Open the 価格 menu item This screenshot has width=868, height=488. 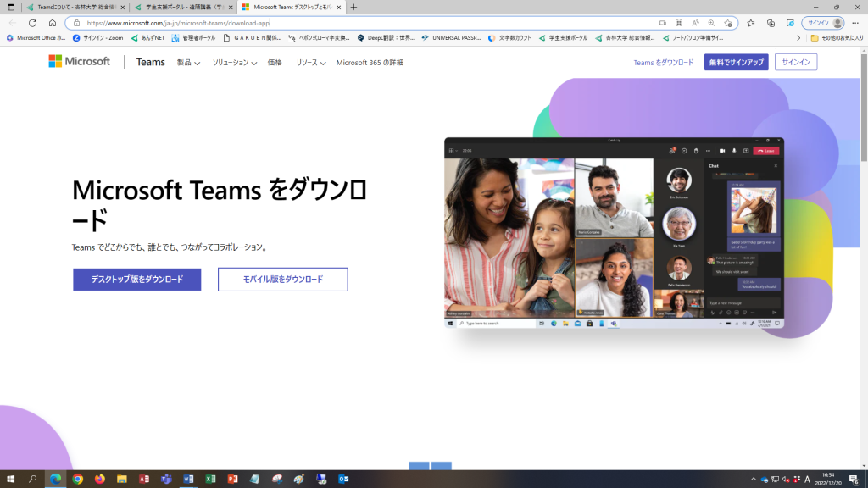tap(275, 63)
